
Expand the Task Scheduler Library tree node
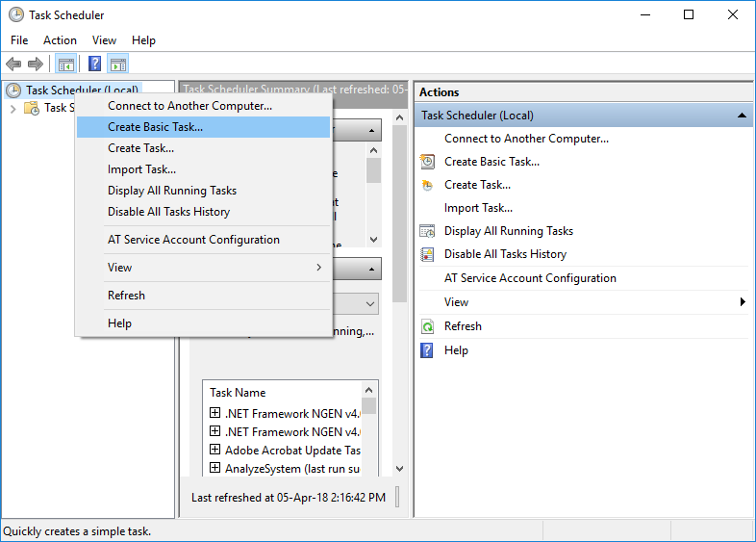click(x=13, y=108)
